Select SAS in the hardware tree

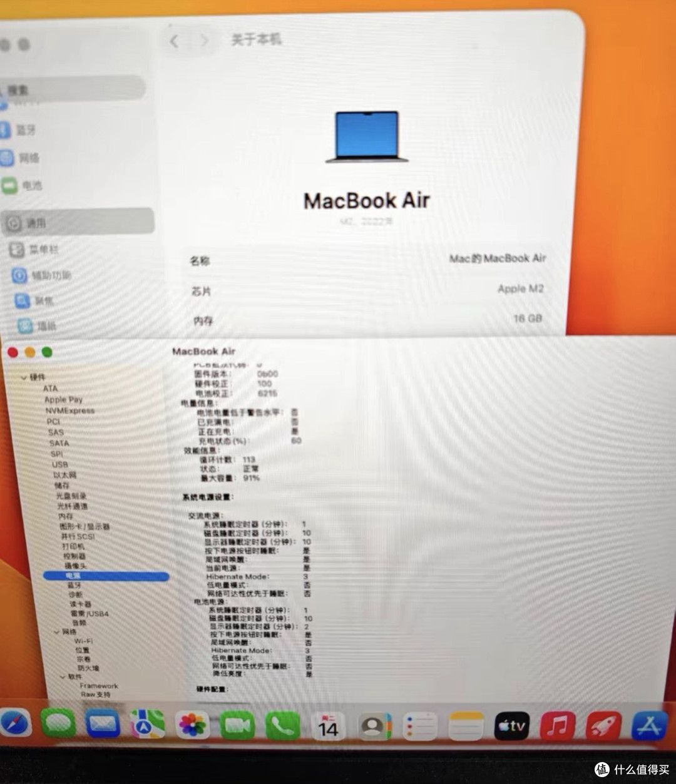click(56, 432)
